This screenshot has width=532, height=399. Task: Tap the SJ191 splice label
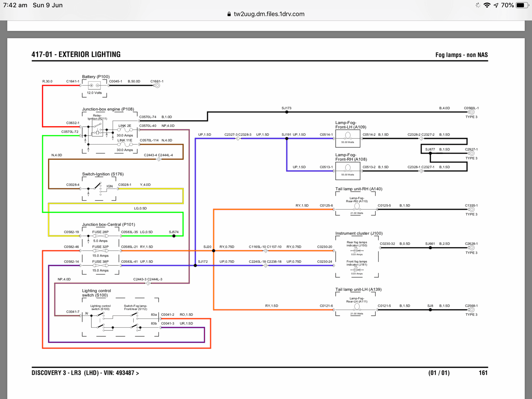286,135
